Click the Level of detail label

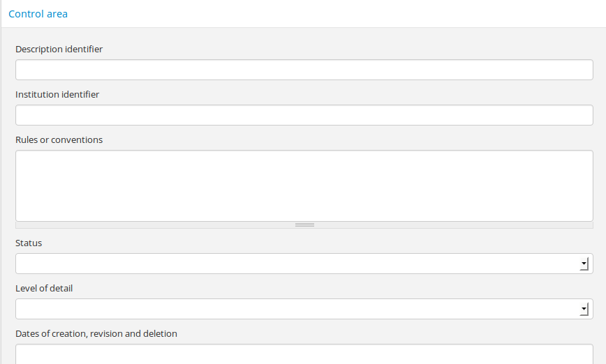coord(44,288)
